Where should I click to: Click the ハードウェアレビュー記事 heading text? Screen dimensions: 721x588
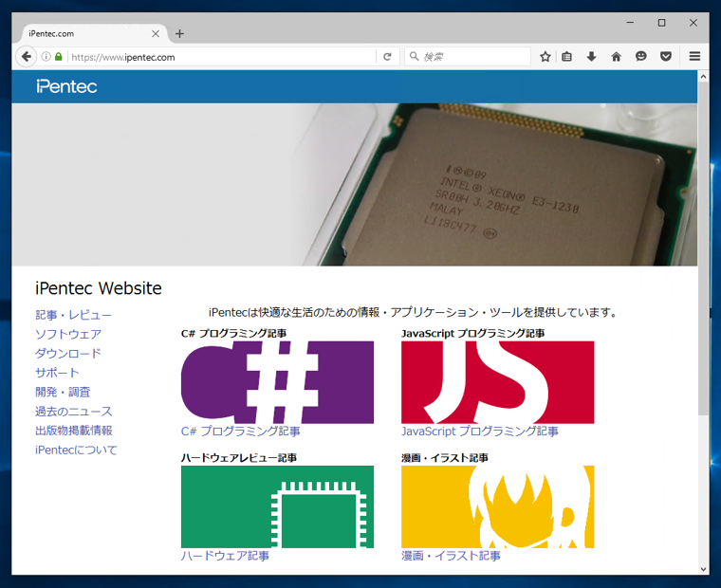[x=239, y=458]
